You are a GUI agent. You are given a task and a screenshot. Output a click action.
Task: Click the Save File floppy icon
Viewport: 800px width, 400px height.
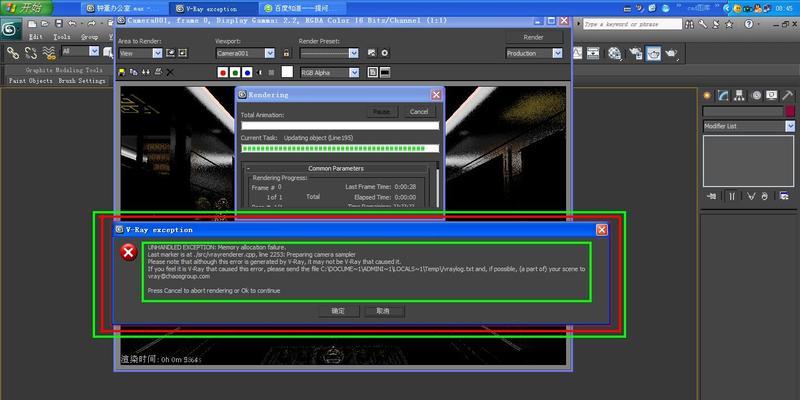tap(59, 23)
